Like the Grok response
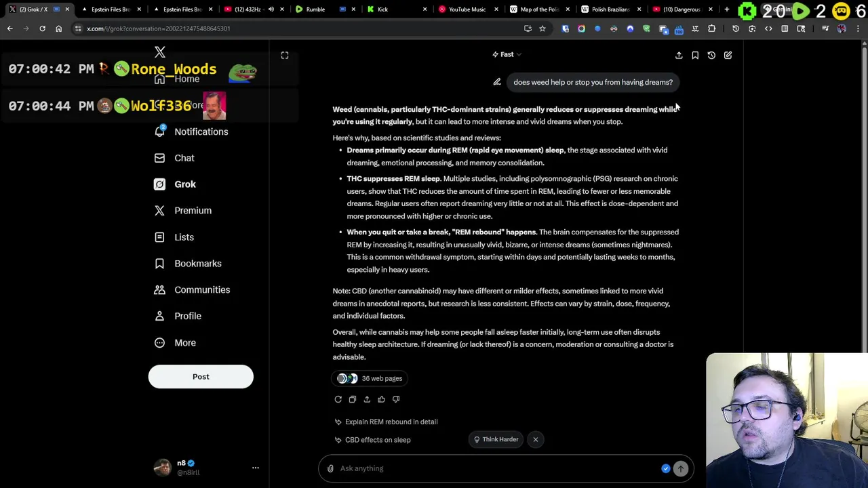868x488 pixels. [x=381, y=399]
